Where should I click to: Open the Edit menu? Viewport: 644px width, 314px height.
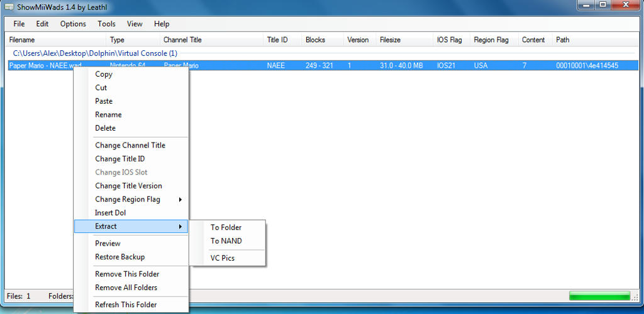click(42, 24)
